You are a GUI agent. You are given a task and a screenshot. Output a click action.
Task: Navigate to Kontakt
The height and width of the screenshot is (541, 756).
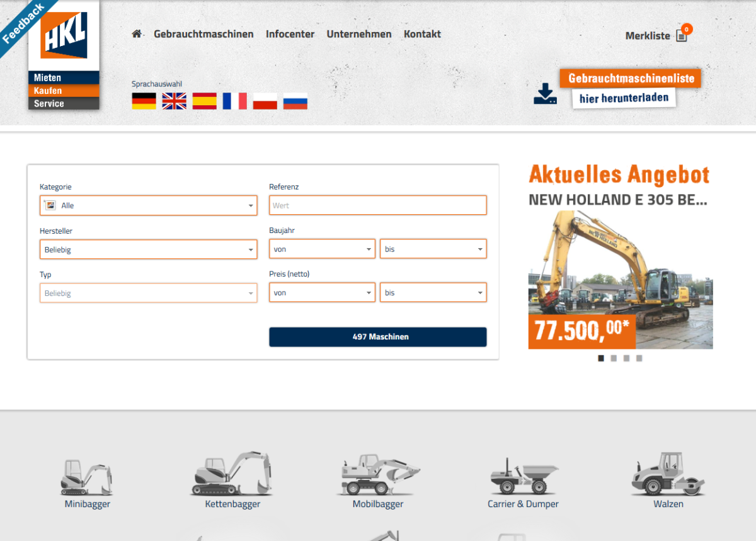tap(422, 34)
